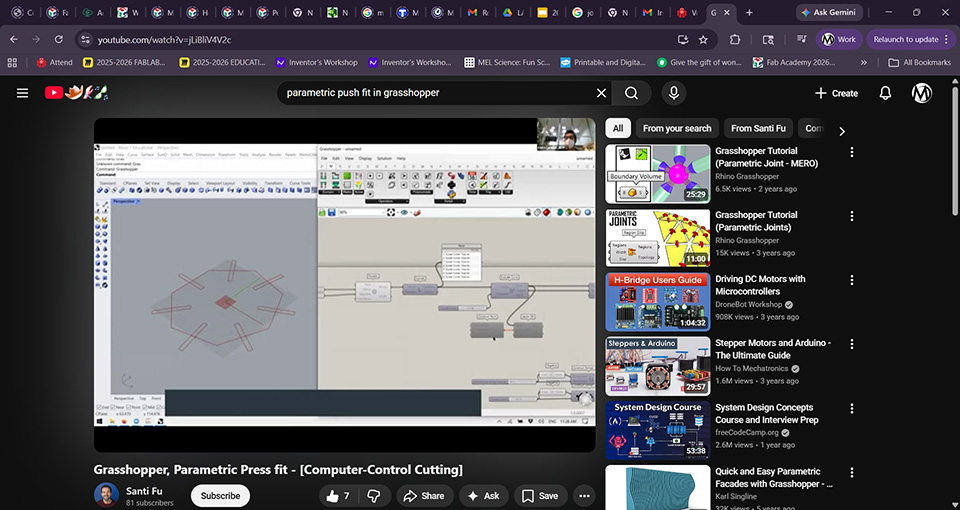Open options for Grasshopper Tutorial (Parametric Joints)
Image resolution: width=960 pixels, height=510 pixels.
coord(851,216)
